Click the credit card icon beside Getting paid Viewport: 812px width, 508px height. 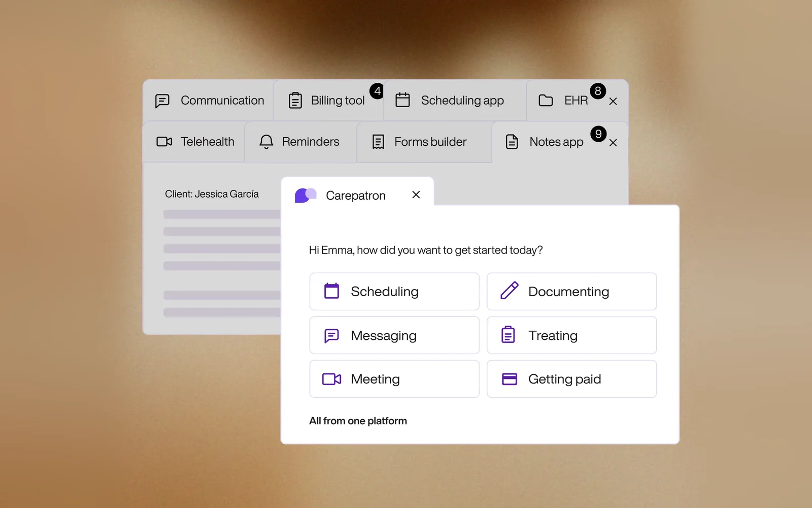(x=509, y=379)
